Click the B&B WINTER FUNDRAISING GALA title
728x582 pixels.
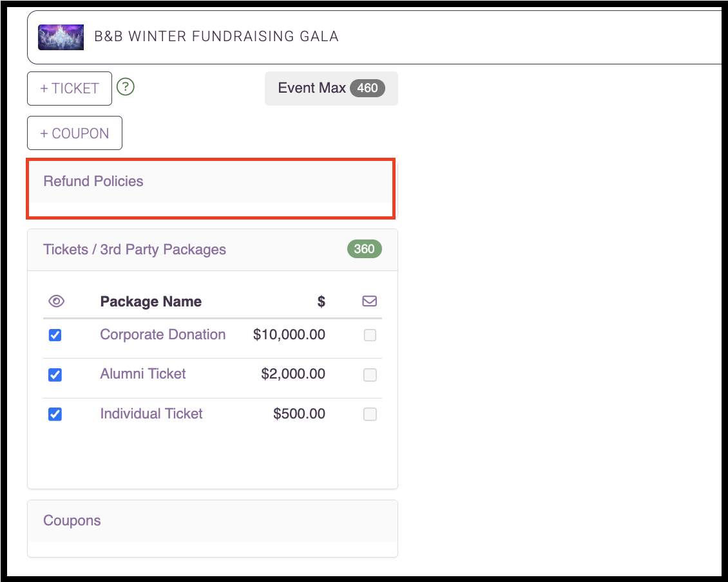point(216,36)
